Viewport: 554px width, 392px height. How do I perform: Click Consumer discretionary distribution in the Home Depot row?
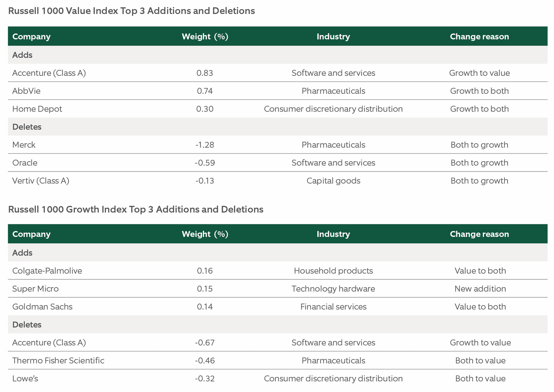tap(333, 109)
